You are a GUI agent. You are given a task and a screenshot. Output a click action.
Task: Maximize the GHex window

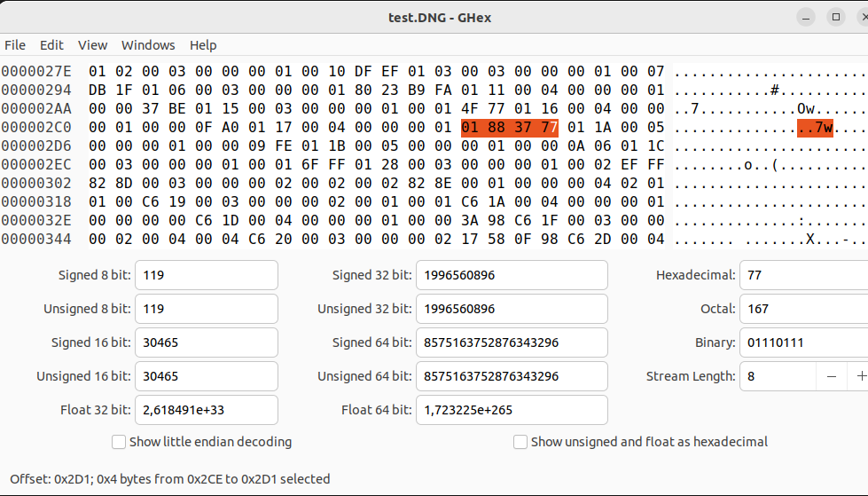(x=835, y=17)
